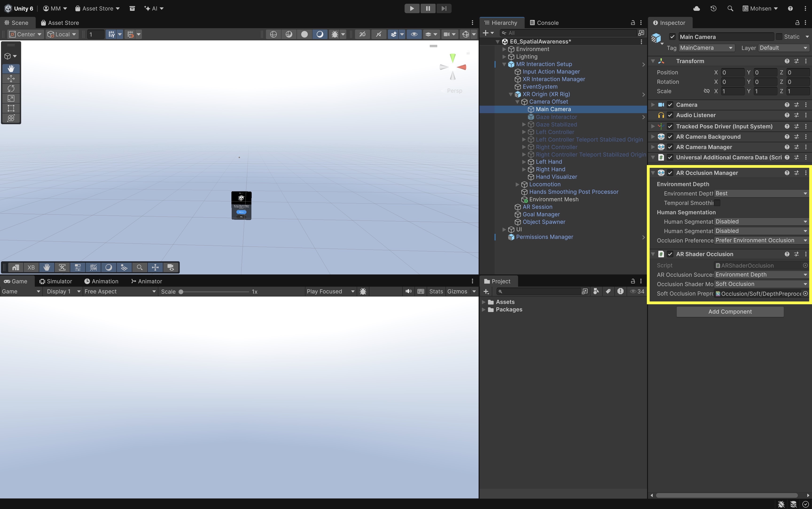812x509 pixels.
Task: Disable the AR Shader Occlusion checkbox
Action: click(x=670, y=254)
